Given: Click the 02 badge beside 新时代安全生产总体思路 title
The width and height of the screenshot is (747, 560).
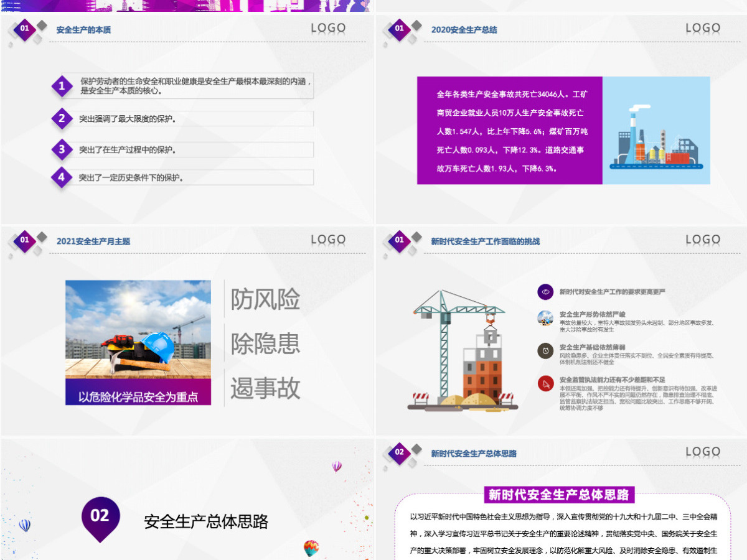Looking at the screenshot, I should pyautogui.click(x=399, y=452).
